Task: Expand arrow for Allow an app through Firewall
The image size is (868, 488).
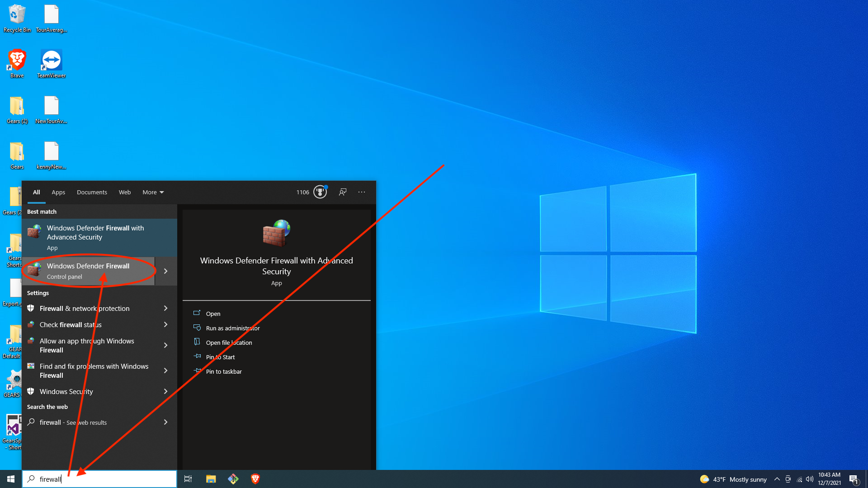Action: (x=166, y=346)
